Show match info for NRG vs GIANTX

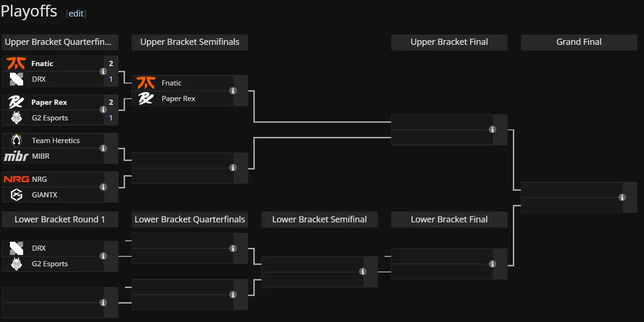(103, 187)
